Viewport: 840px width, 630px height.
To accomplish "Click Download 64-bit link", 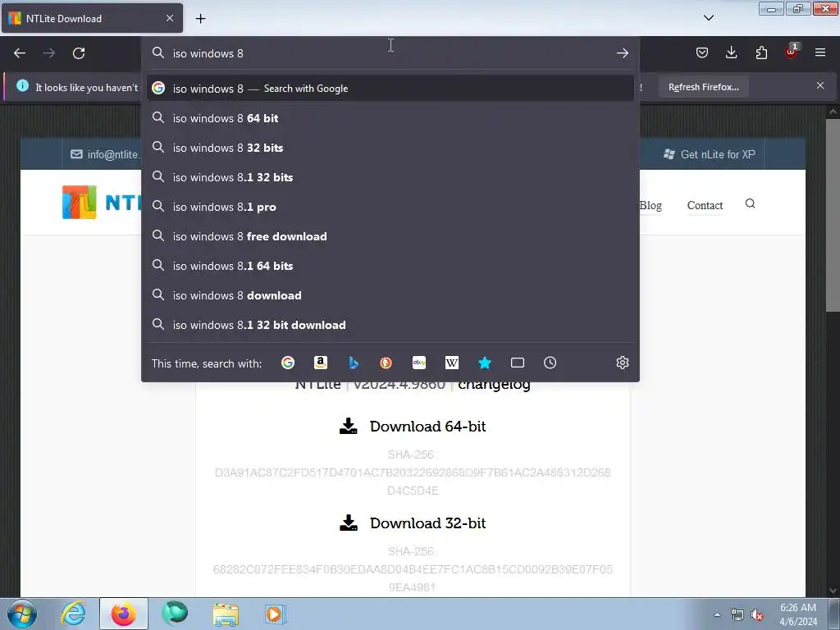I will click(x=413, y=427).
